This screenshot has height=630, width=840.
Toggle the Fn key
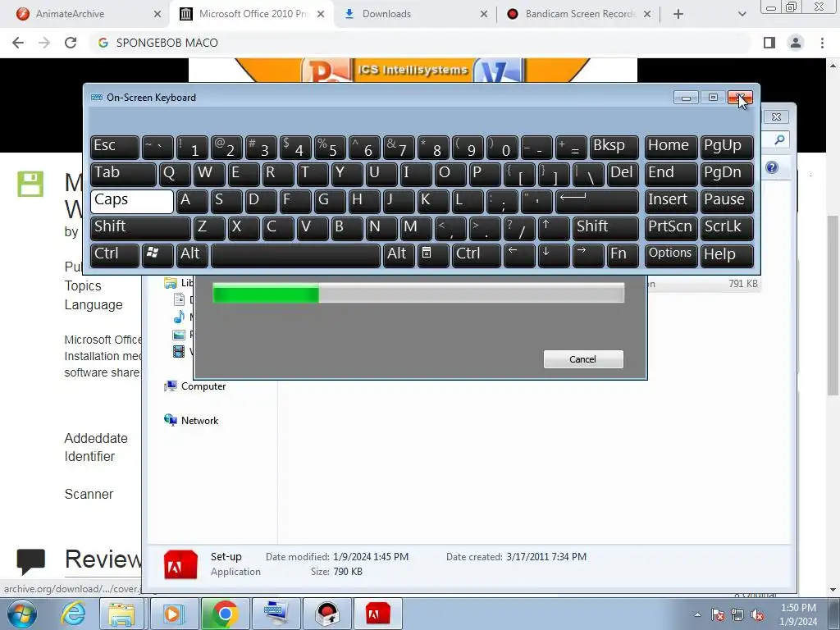coord(622,255)
